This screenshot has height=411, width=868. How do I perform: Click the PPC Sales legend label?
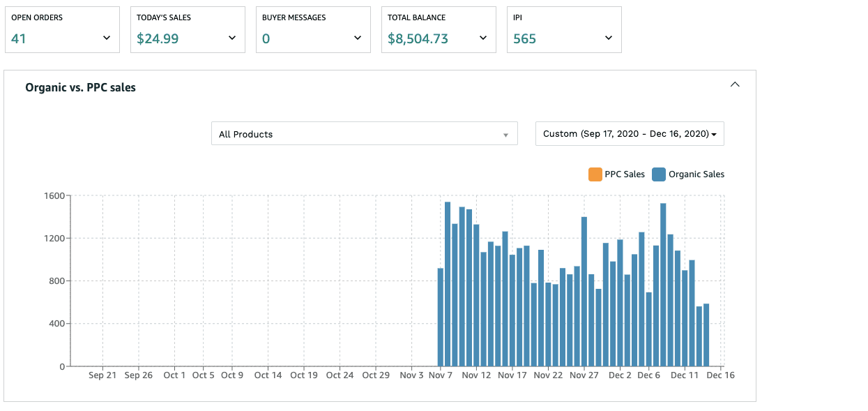pos(625,174)
